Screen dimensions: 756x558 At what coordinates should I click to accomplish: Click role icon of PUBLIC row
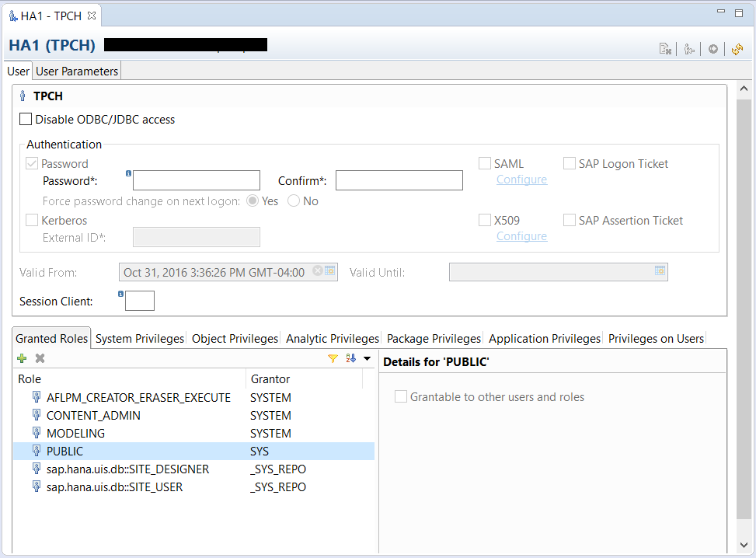coord(37,451)
